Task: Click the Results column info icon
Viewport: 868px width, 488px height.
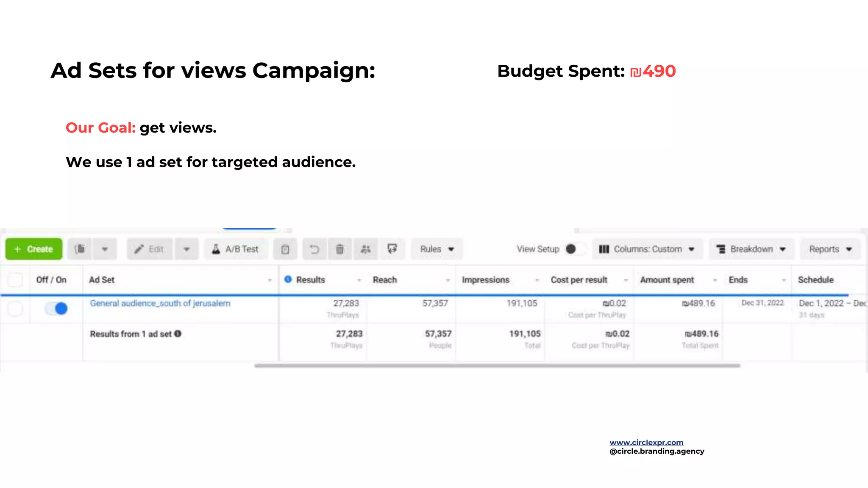Action: pos(288,280)
